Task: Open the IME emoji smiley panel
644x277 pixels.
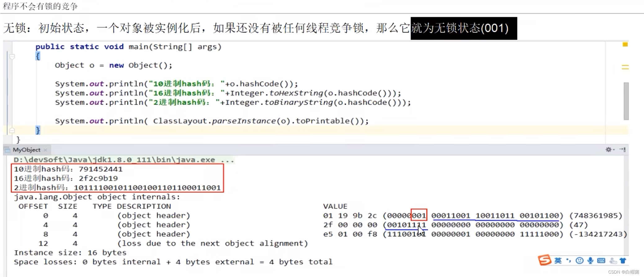Action: click(x=579, y=261)
